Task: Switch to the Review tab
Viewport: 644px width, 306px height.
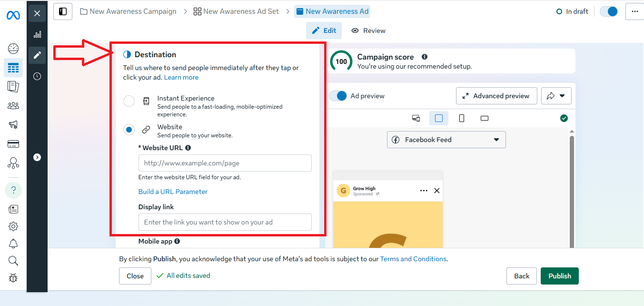Action: click(x=368, y=31)
